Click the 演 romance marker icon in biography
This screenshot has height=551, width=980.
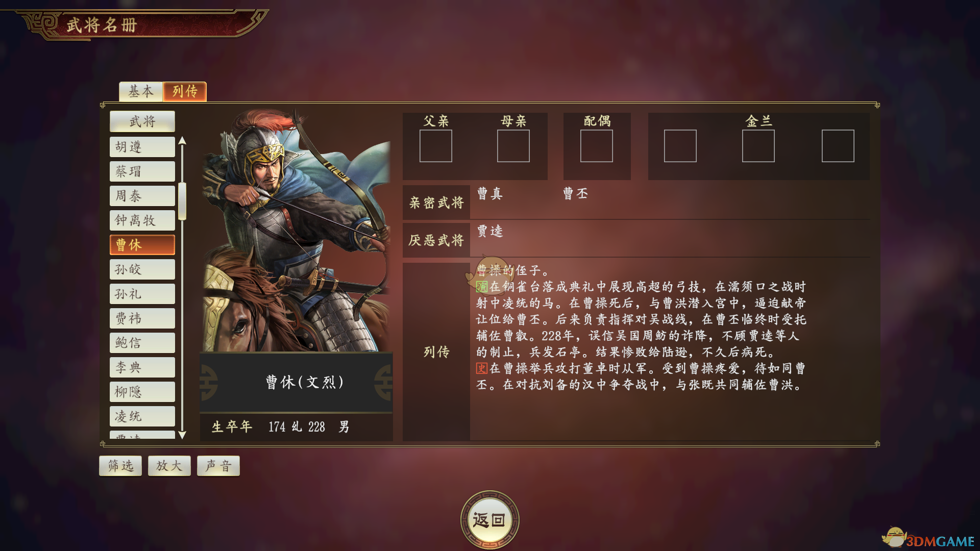482,287
